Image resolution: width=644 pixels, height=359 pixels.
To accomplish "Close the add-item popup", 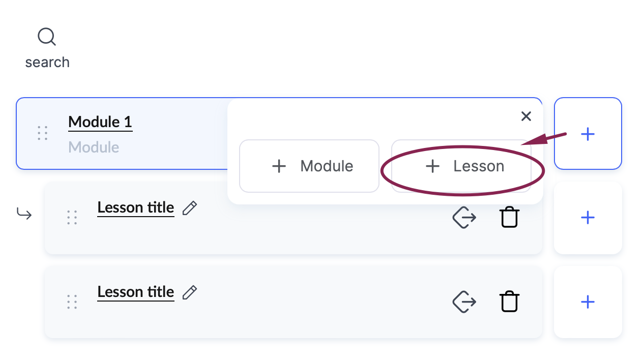I will 526,116.
